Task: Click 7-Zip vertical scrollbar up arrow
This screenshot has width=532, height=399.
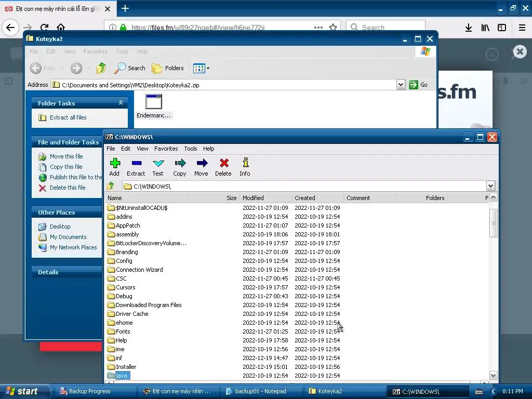Action: 494,197
